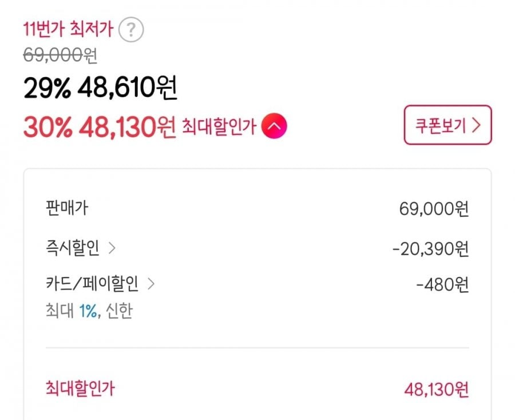The image size is (515, 420).
Task: Select the strikethrough 69,000원 original price
Action: point(60,57)
